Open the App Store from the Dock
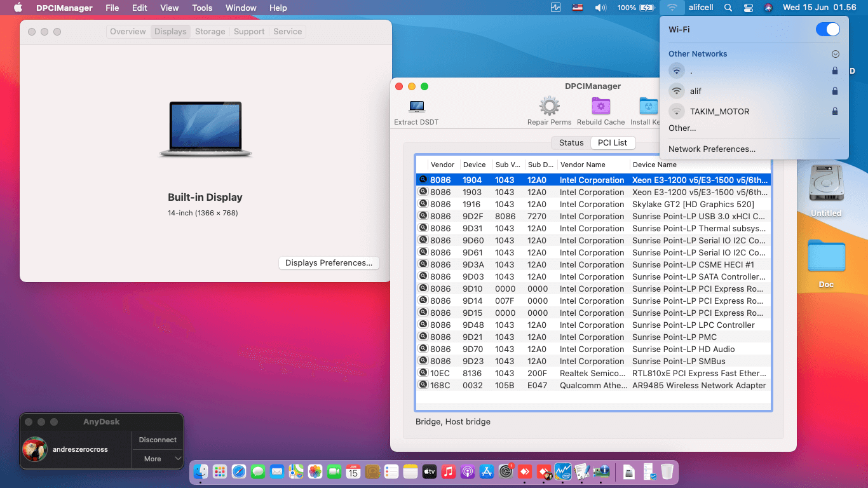The width and height of the screenshot is (868, 488). (487, 472)
